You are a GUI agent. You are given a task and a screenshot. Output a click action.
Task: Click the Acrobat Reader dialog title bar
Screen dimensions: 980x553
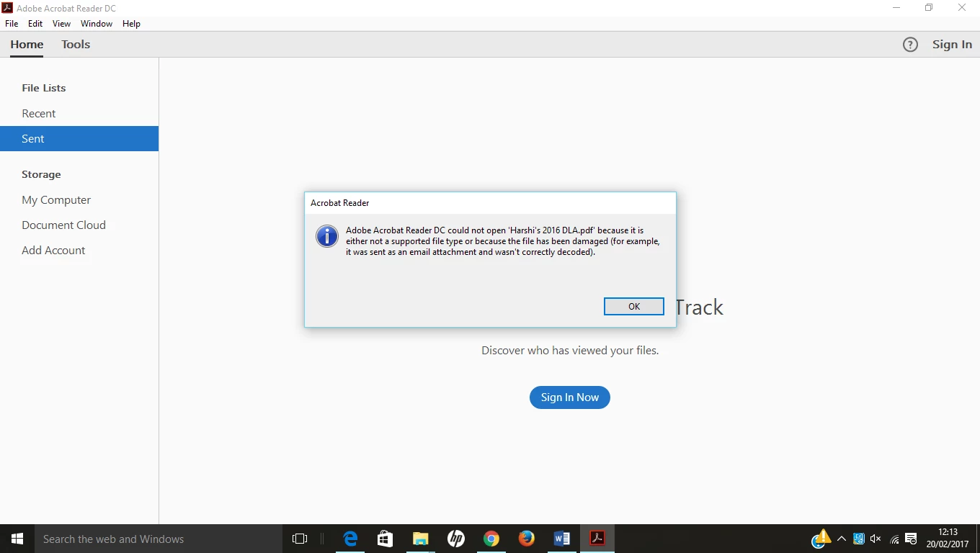tap(490, 203)
